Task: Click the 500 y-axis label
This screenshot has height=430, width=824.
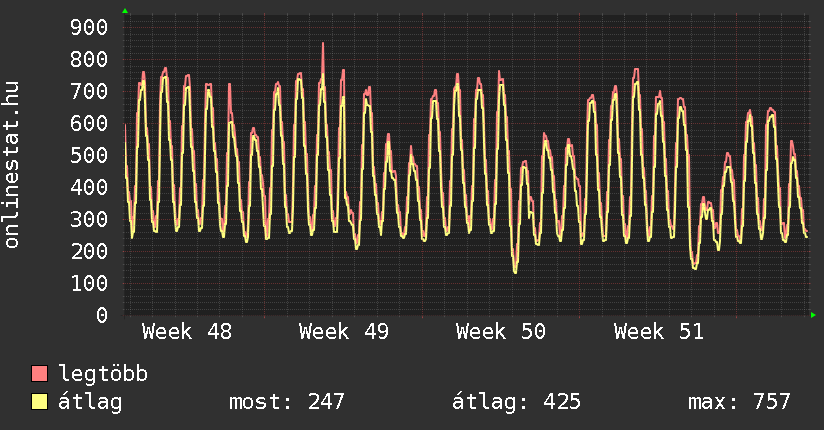Action: click(x=87, y=155)
